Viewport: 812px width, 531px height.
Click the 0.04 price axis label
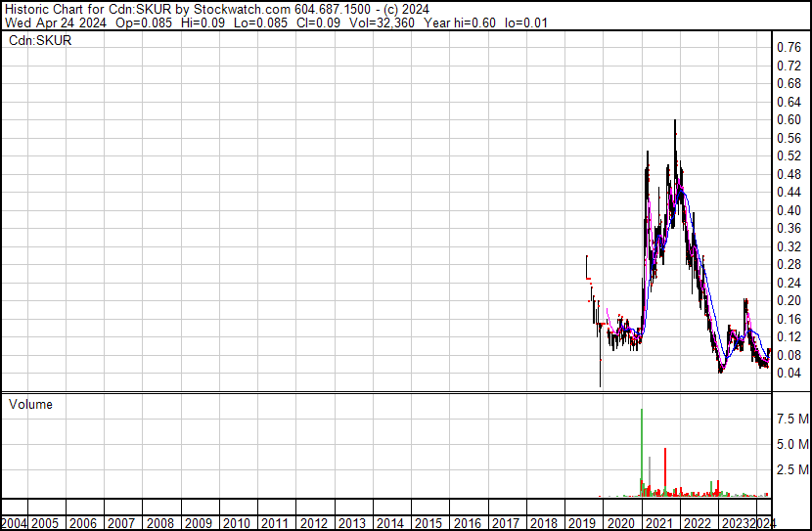[x=789, y=374]
